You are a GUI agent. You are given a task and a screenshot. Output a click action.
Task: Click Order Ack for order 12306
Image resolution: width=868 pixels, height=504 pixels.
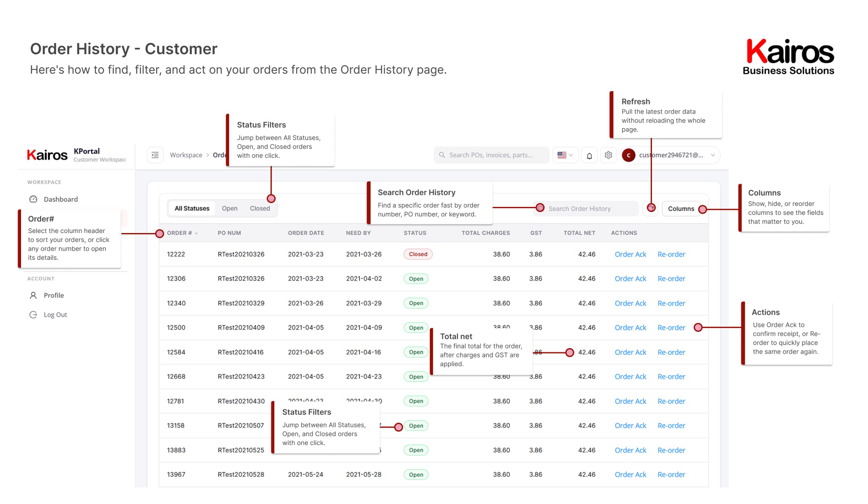click(630, 278)
